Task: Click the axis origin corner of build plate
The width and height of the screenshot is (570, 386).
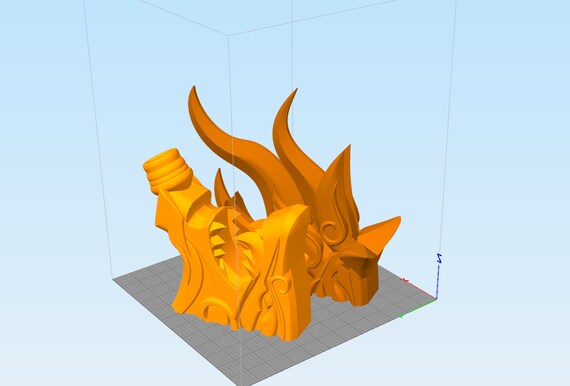Action: pos(436,299)
